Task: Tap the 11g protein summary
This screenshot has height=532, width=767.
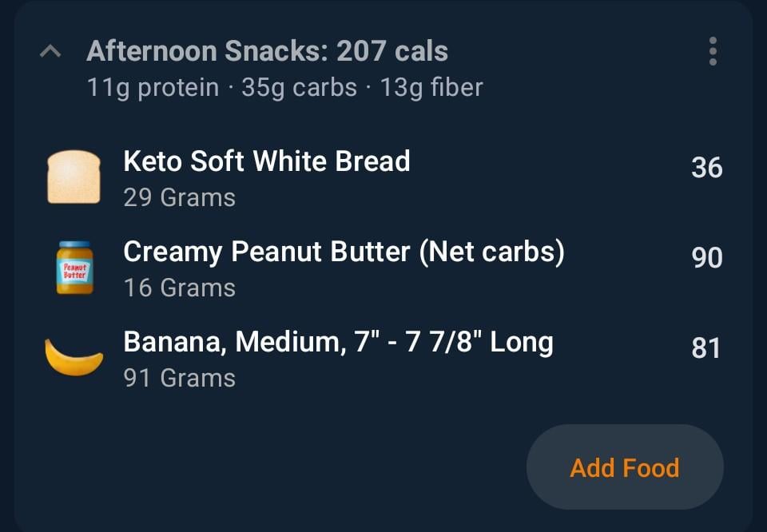Action: pos(153,87)
